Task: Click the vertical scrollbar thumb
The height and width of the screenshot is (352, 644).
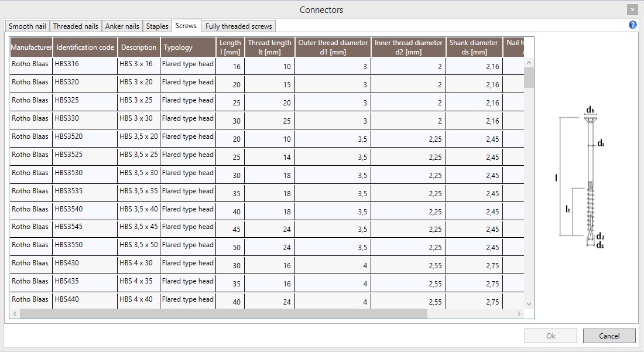Action: pyautogui.click(x=529, y=78)
